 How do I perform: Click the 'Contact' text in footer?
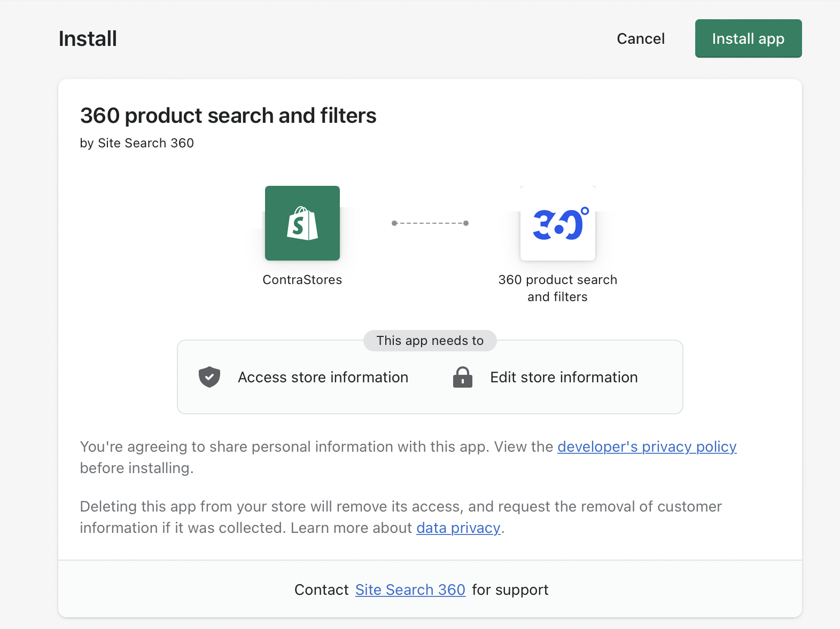click(321, 589)
